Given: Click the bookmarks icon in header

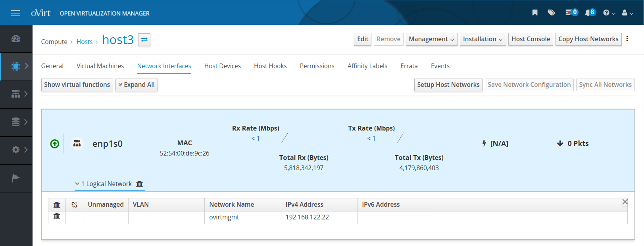Looking at the screenshot, I should 535,13.
